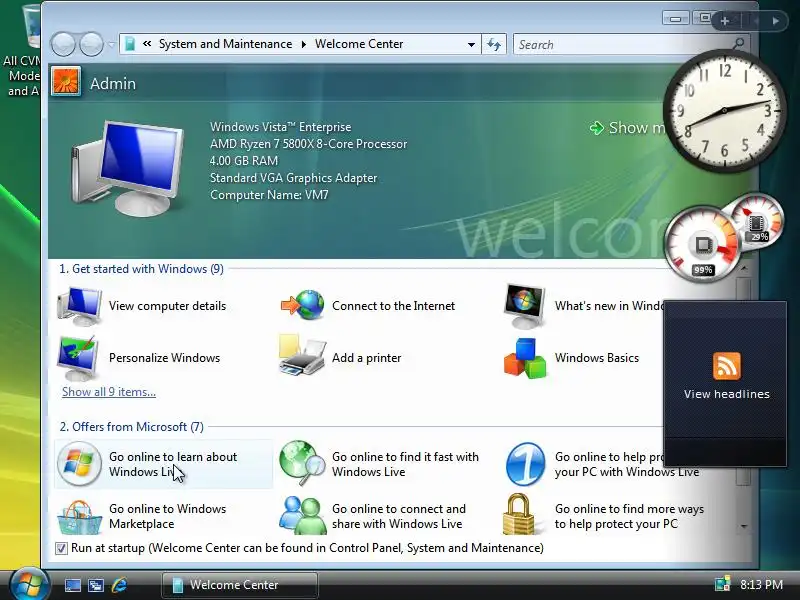The width and height of the screenshot is (800, 600).
Task: Click the Get started with Windows section heading
Action: pos(141,269)
